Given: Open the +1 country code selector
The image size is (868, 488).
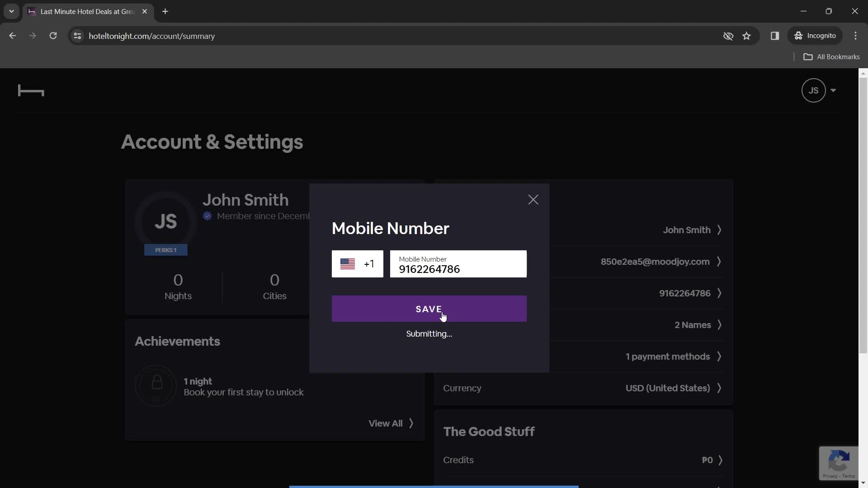Looking at the screenshot, I should (357, 264).
